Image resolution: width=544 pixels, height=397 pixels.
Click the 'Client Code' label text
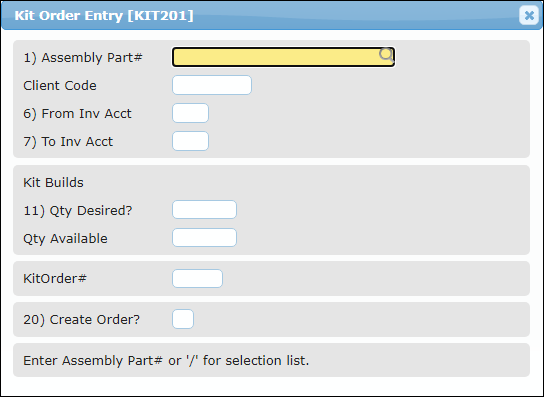[60, 86]
